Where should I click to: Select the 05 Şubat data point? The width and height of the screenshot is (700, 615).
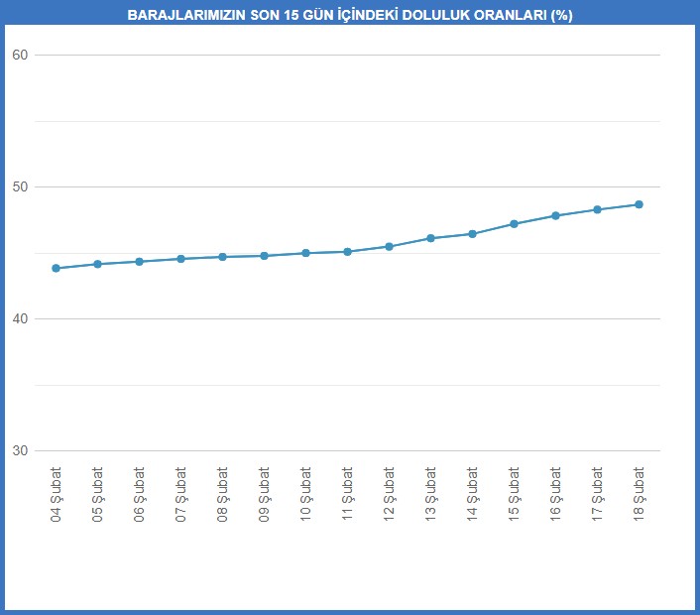click(97, 264)
